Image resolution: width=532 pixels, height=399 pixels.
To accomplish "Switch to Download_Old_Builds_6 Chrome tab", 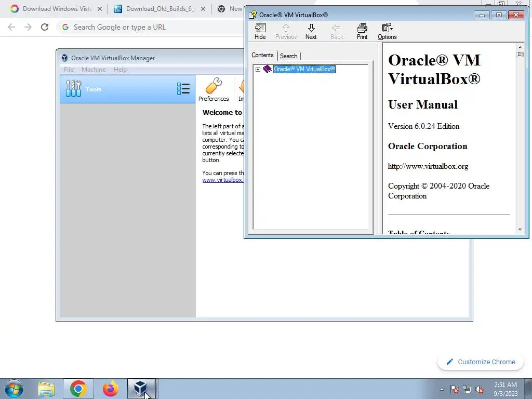I will [x=159, y=9].
